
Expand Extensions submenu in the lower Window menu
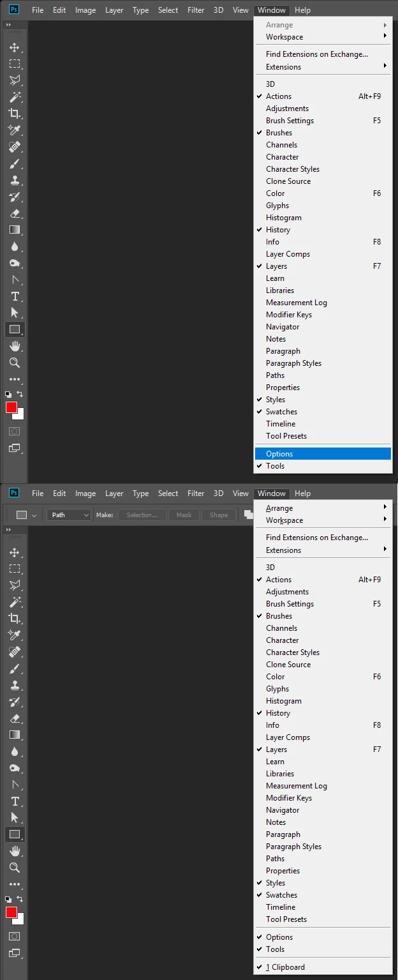pyautogui.click(x=323, y=550)
